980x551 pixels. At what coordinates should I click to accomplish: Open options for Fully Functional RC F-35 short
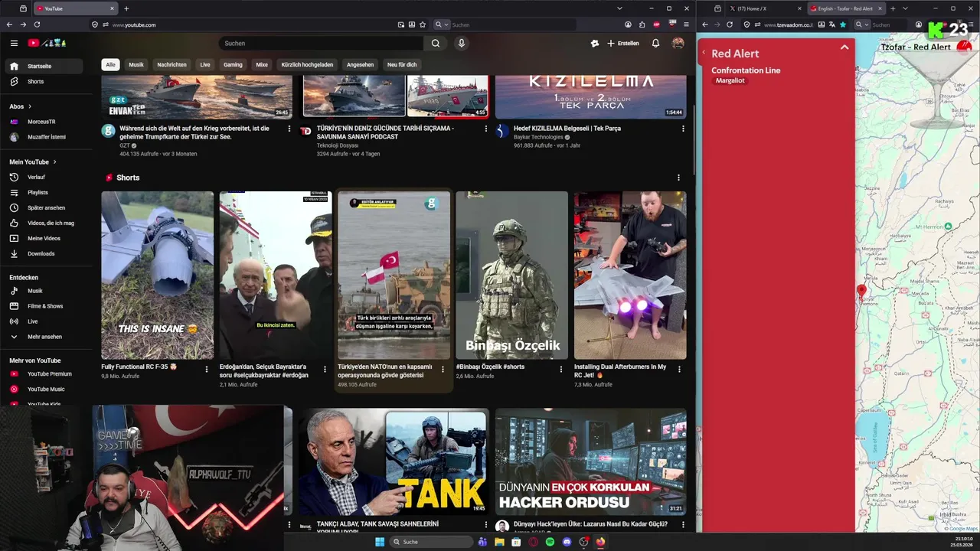207,369
